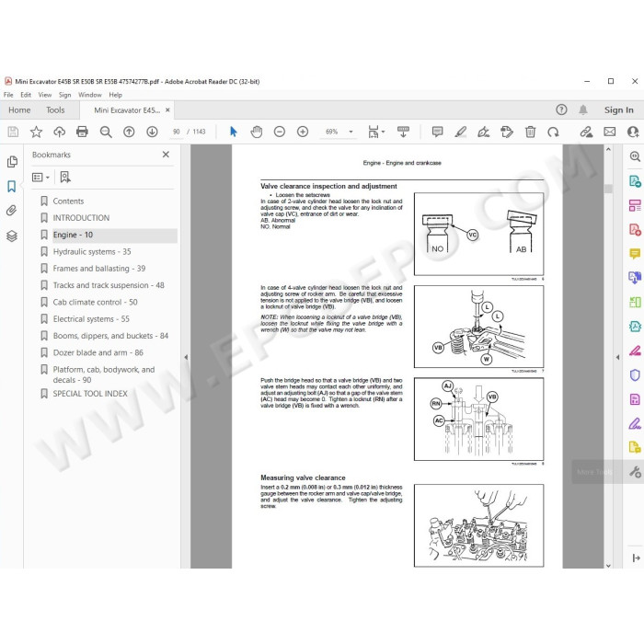
Task: Click vertical scrollbar down arrow
Action: [608, 565]
